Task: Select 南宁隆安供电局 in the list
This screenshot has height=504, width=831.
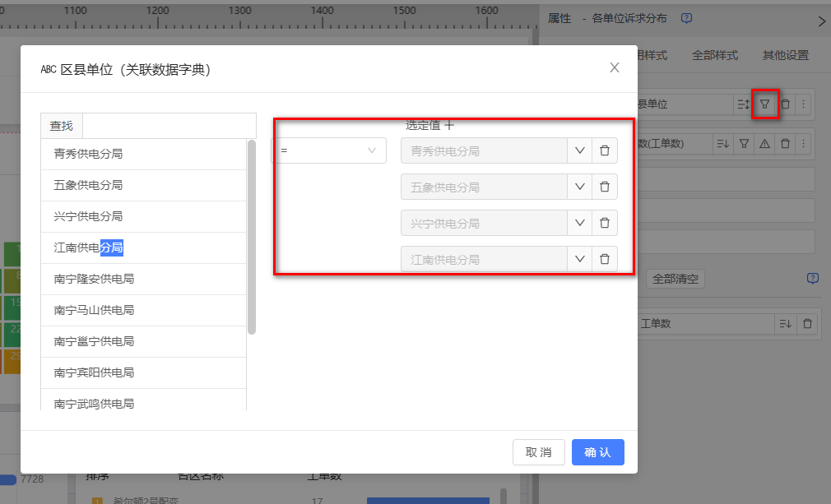Action: pos(94,280)
